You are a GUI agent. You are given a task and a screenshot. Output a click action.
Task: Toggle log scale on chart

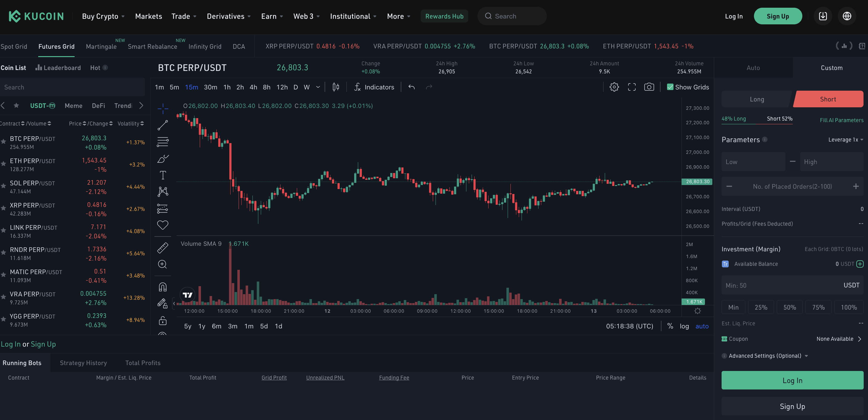click(x=684, y=326)
